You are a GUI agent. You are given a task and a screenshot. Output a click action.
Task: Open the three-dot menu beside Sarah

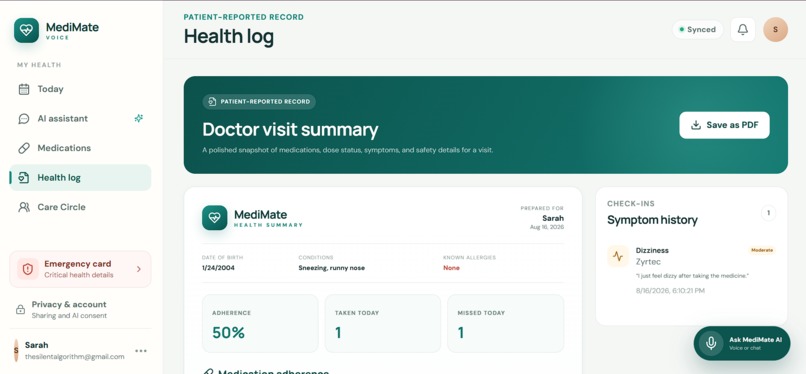point(141,351)
